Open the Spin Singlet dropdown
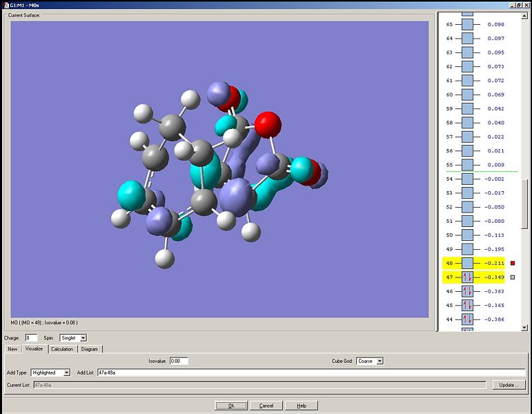Screen dimensions: 532x414 coord(83,338)
